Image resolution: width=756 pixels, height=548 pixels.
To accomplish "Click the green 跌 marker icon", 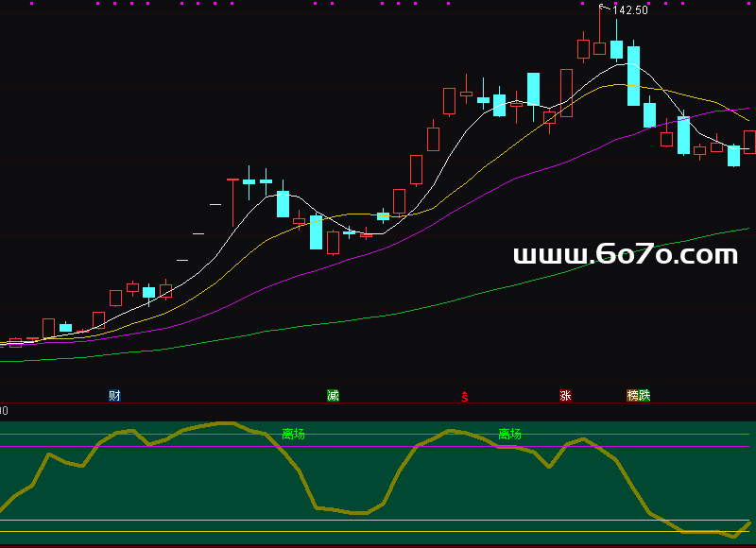I will pyautogui.click(x=645, y=395).
